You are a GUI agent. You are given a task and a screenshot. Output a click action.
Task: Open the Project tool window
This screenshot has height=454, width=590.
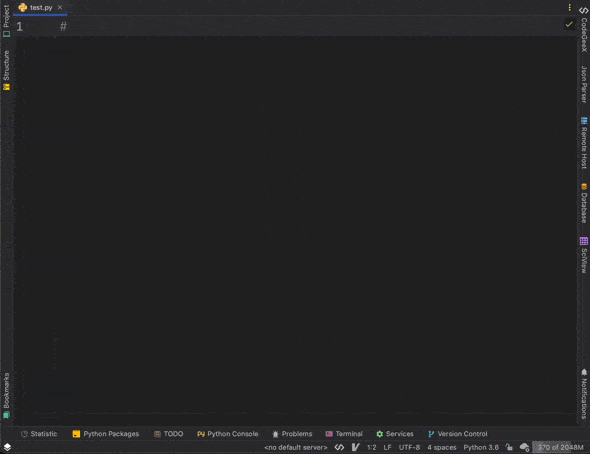(x=6, y=21)
